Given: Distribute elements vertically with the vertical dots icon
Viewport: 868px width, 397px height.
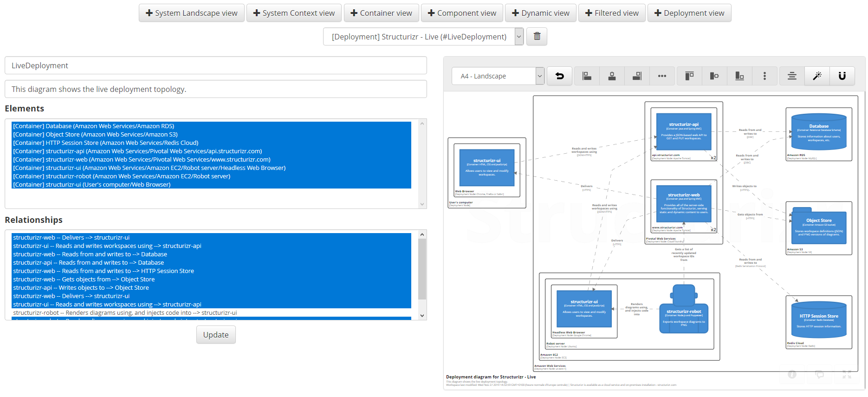Looking at the screenshot, I should tap(764, 76).
